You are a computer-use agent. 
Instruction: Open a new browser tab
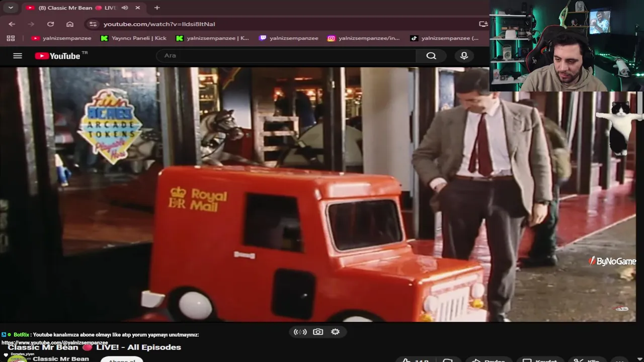(157, 8)
